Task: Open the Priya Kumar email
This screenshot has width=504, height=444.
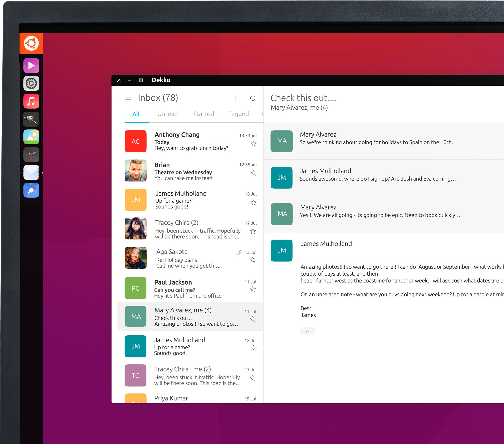Action: (190, 398)
